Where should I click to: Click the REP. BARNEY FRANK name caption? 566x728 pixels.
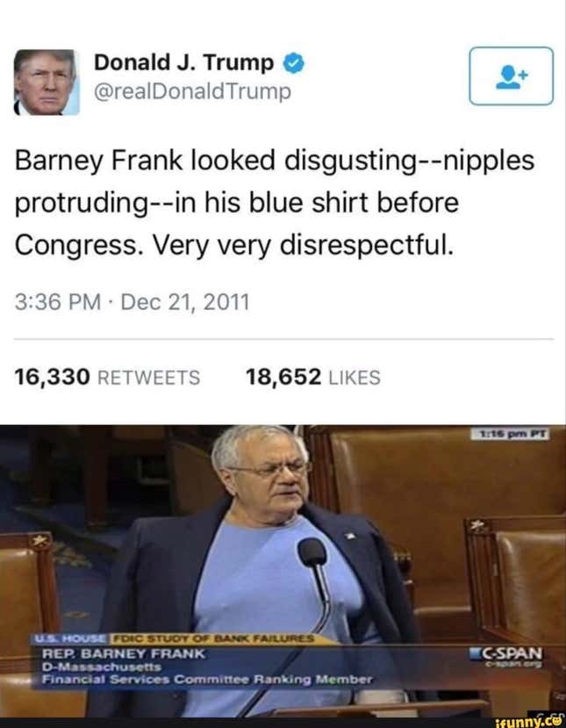click(124, 653)
